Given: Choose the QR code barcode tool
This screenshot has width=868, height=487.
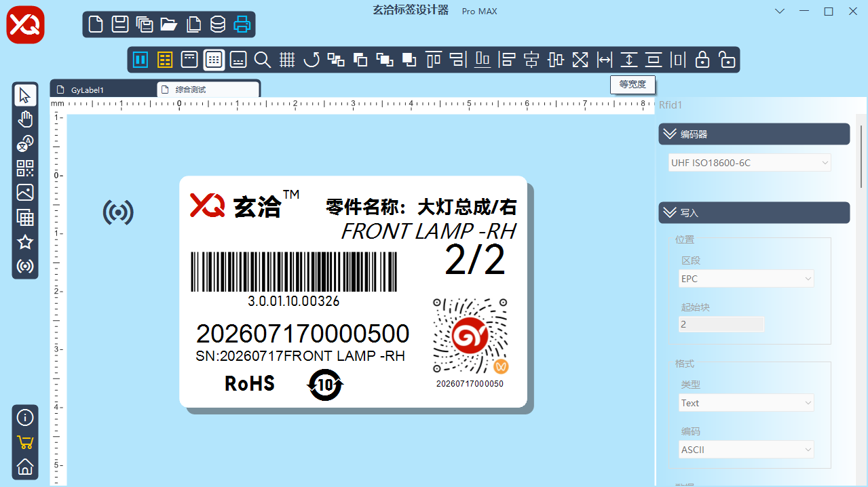Looking at the screenshot, I should click(25, 168).
